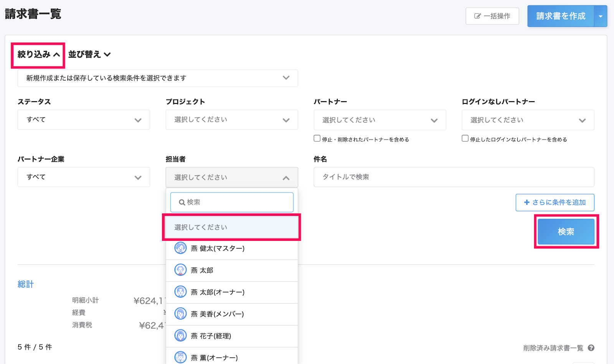Collapse the 絞り込み filter section
The height and width of the screenshot is (364, 614).
coord(38,54)
